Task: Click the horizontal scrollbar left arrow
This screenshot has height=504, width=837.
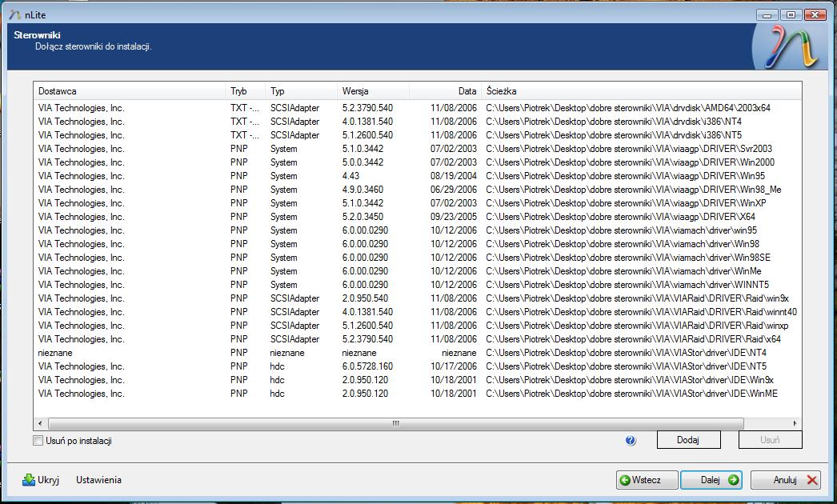Action: point(40,423)
